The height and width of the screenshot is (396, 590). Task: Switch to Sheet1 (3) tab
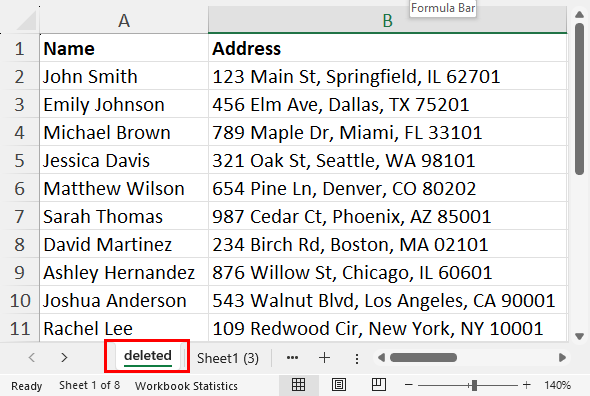[228, 358]
